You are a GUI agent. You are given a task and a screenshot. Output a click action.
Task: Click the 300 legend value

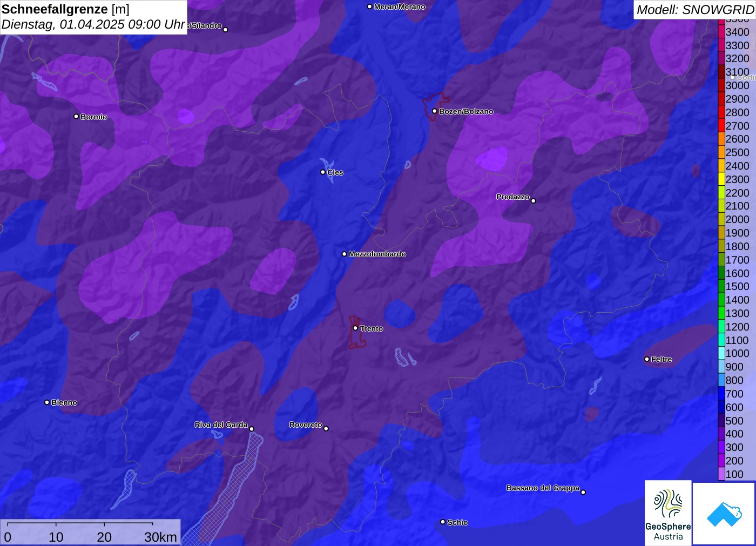tap(734, 447)
